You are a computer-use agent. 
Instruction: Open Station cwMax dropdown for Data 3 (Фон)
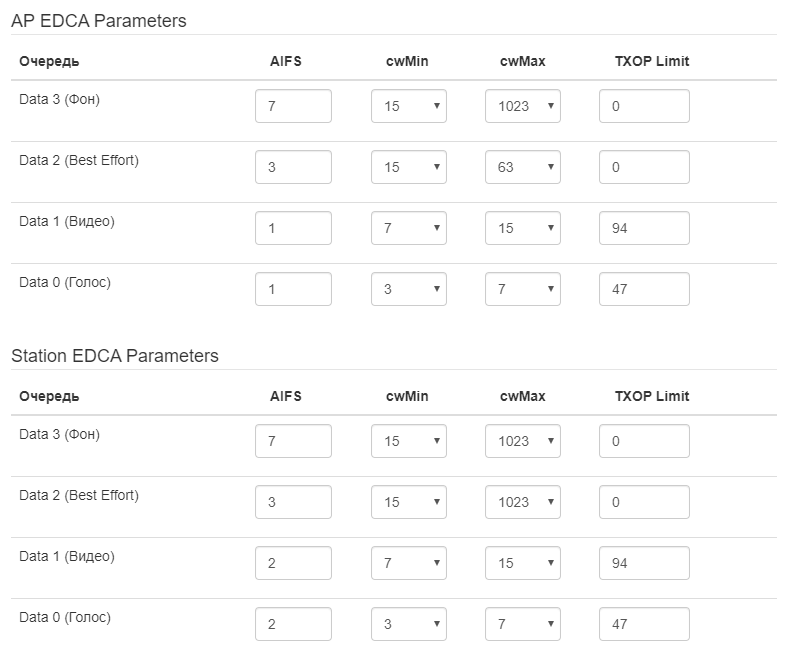click(522, 441)
